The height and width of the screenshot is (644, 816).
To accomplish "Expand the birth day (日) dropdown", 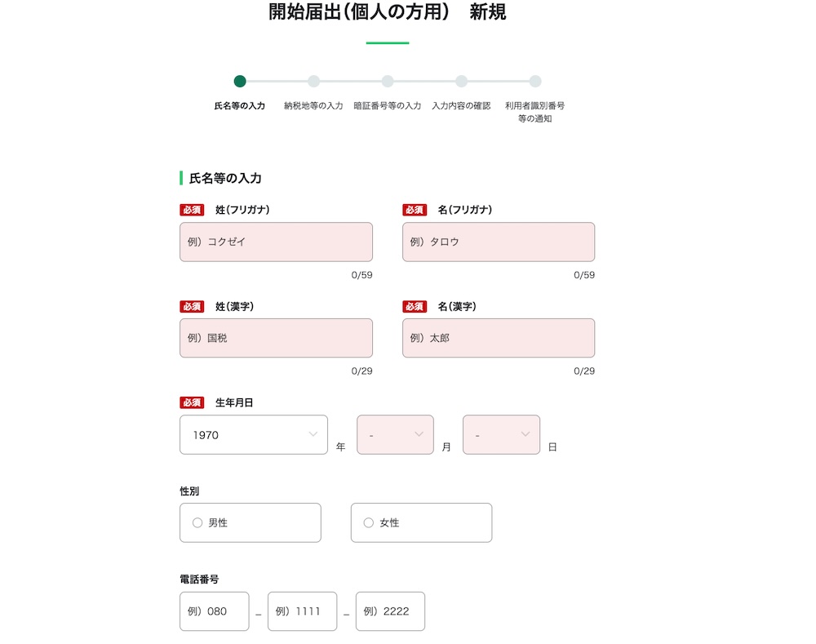I will tap(501, 435).
